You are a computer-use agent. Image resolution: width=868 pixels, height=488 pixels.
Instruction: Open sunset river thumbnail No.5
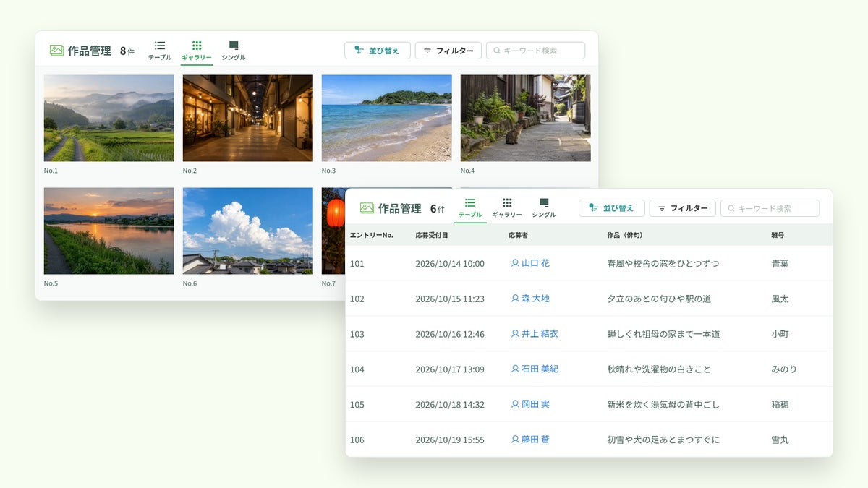pyautogui.click(x=109, y=231)
